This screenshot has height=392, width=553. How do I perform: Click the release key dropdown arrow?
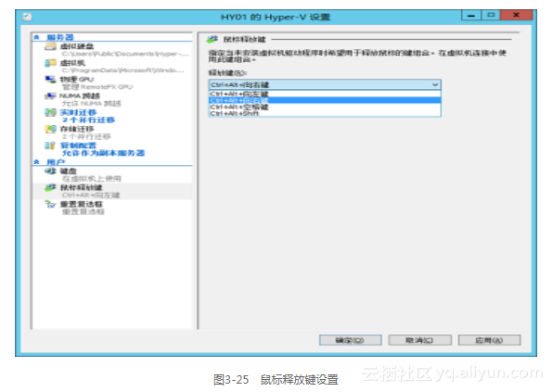(x=435, y=84)
